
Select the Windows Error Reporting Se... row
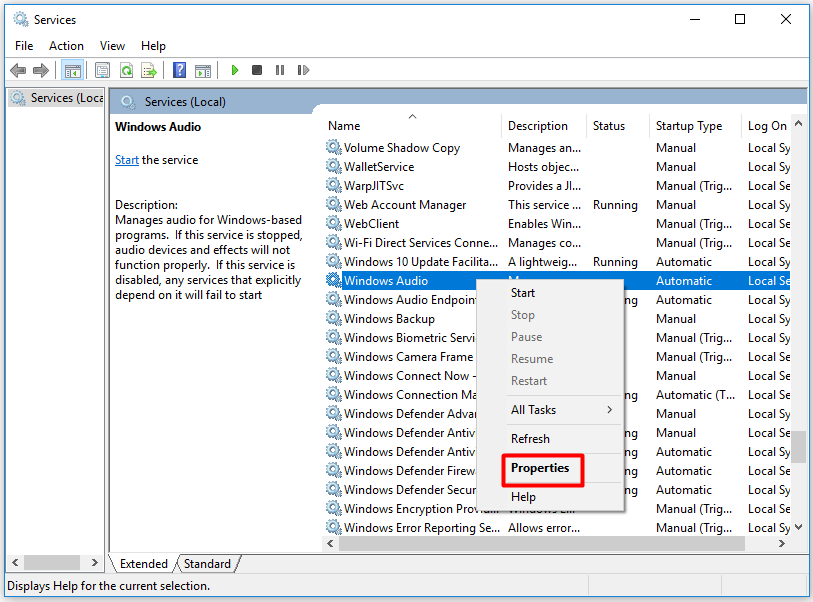(x=557, y=528)
